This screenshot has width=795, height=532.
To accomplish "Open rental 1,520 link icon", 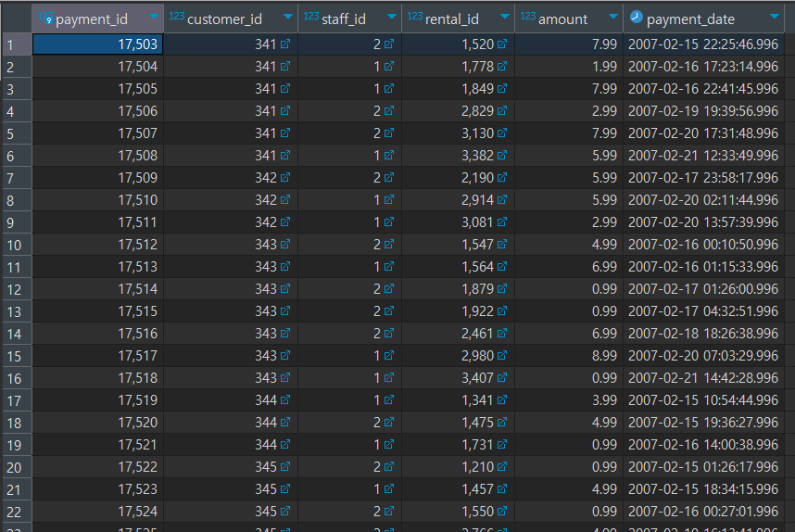I will pyautogui.click(x=502, y=44).
